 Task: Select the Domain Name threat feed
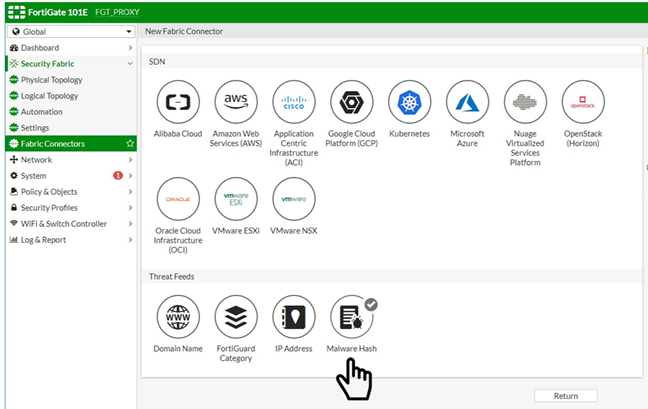[x=178, y=318]
